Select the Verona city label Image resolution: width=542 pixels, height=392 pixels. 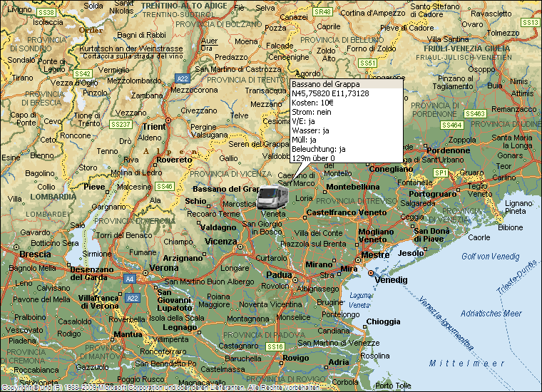click(165, 268)
